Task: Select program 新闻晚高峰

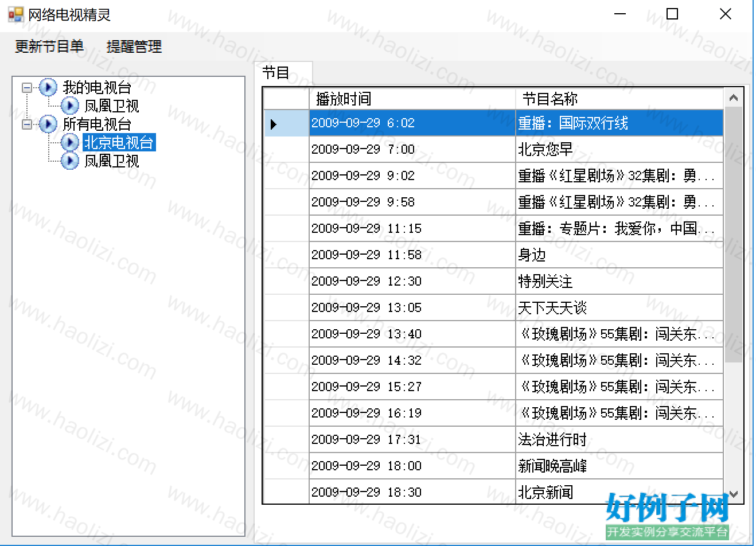Action: point(619,466)
